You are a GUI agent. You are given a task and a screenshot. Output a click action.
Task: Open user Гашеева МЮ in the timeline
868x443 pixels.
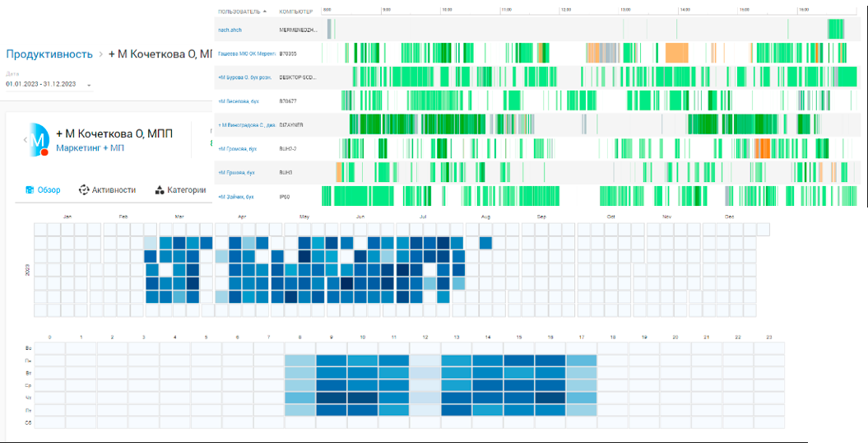246,54
